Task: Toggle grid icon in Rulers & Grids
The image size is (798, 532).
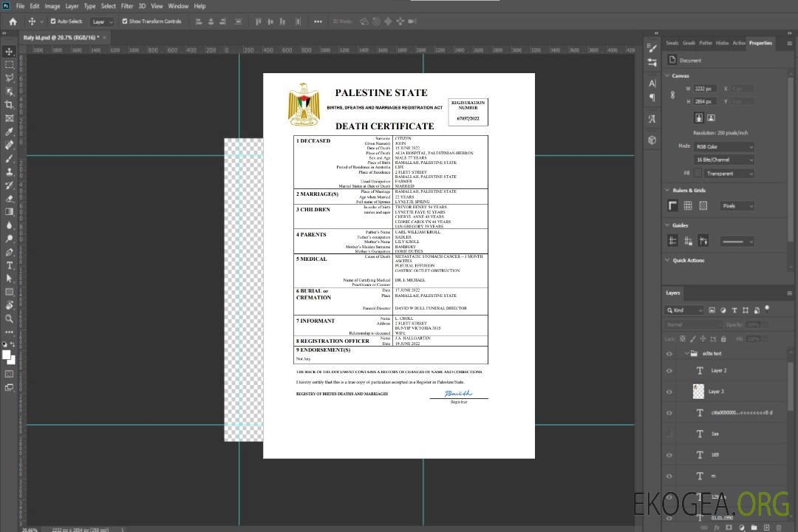Action: (688, 205)
